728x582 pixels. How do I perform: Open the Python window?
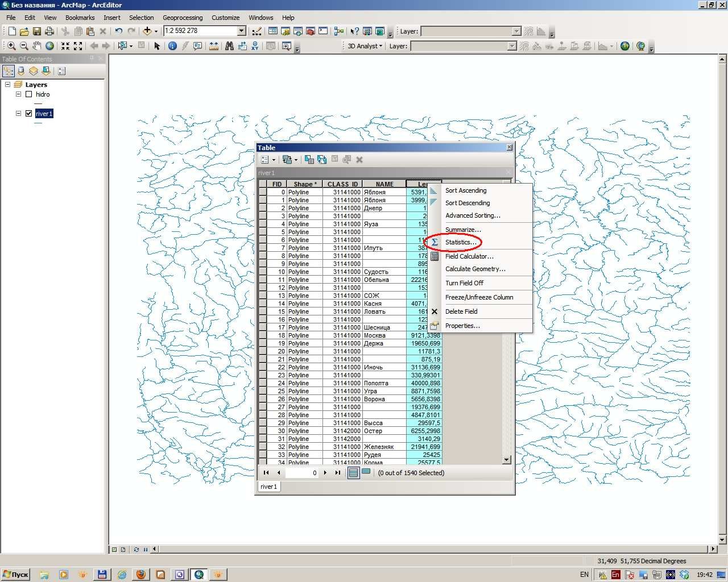point(323,31)
